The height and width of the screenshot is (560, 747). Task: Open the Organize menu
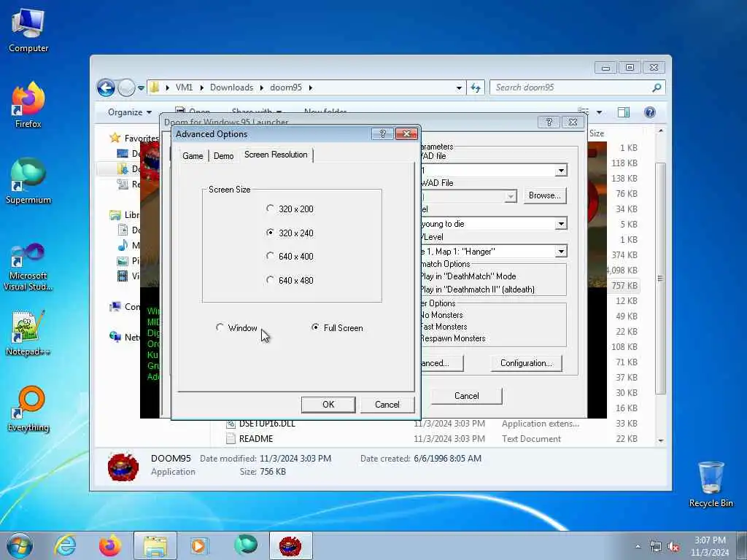pos(130,112)
